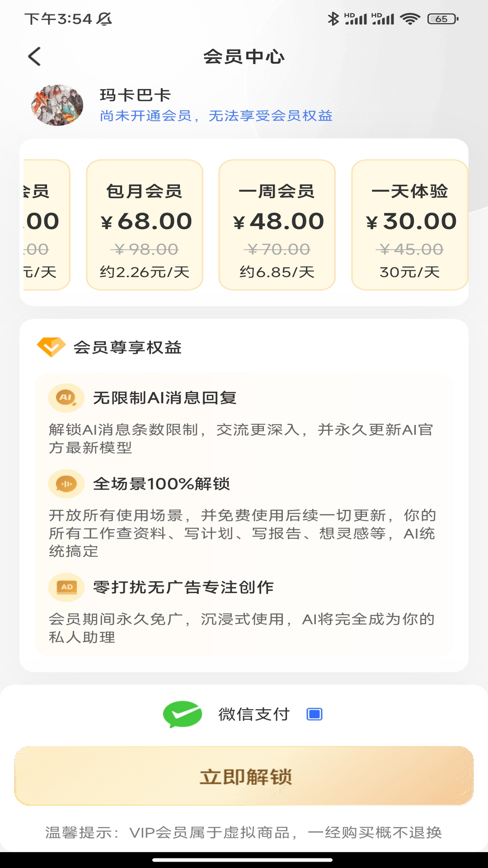This screenshot has width=488, height=868.
Task: Tap the username 玛卡巴卡
Action: coord(135,95)
